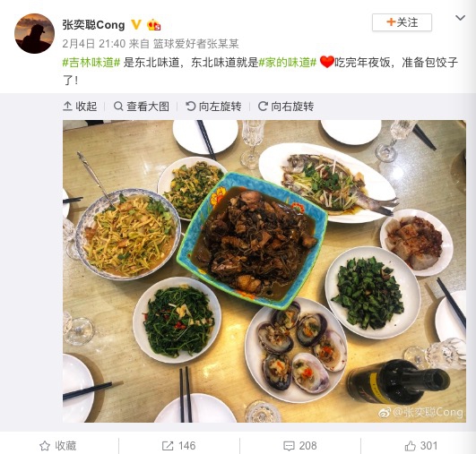Expand the post options chevron menu

(460, 18)
